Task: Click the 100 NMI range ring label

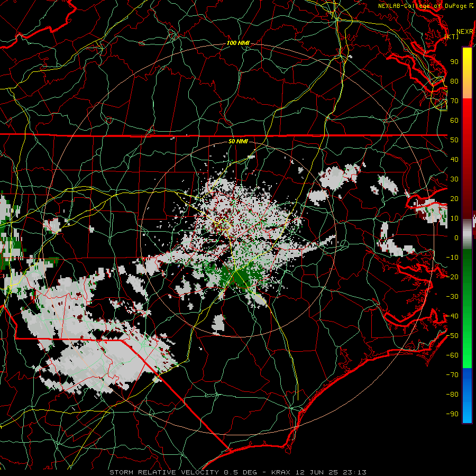Action: click(238, 43)
